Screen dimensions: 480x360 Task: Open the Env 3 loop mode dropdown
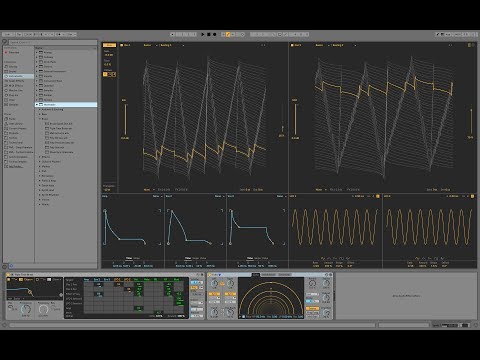tap(282, 196)
